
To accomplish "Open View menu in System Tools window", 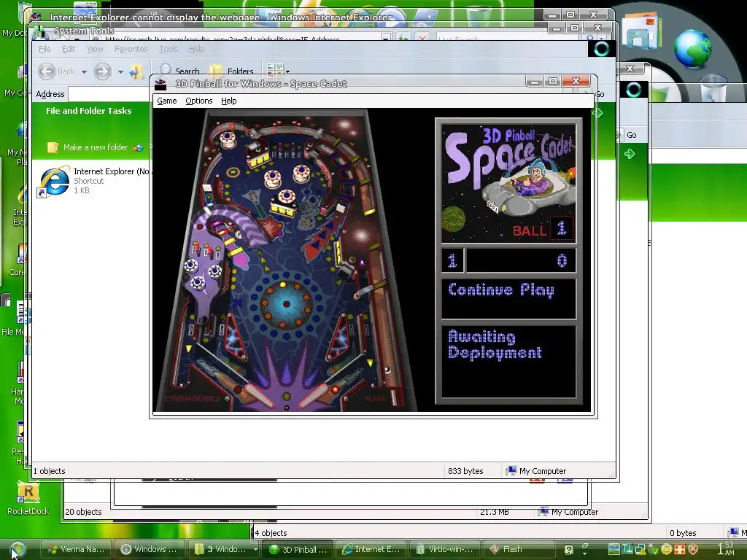I will click(x=95, y=49).
